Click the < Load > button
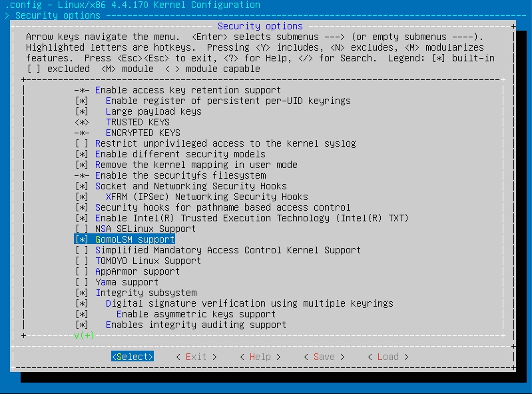This screenshot has height=394, width=532. click(388, 357)
